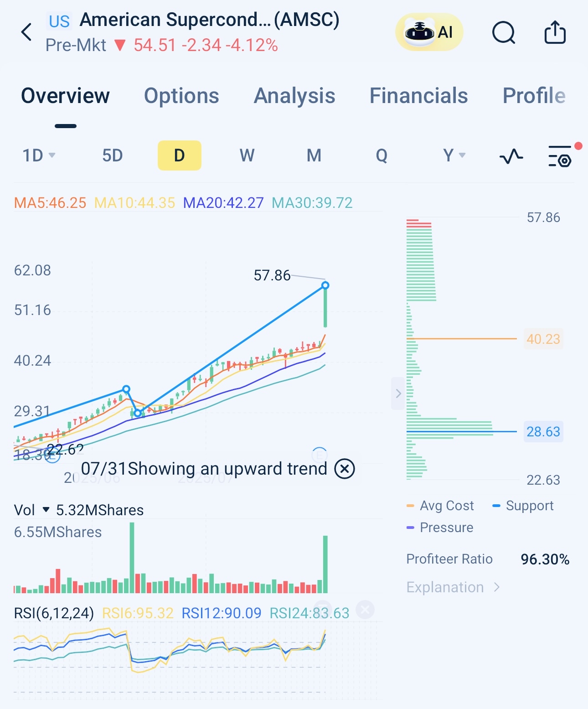Open the chart indicator waveform icon
Image resolution: width=588 pixels, height=709 pixels.
511,156
